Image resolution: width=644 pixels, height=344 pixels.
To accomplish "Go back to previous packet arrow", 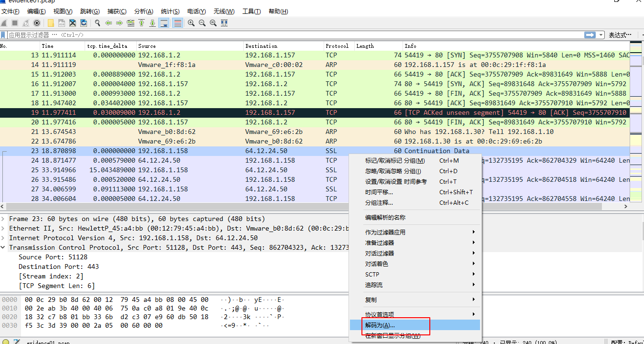I will [x=109, y=23].
